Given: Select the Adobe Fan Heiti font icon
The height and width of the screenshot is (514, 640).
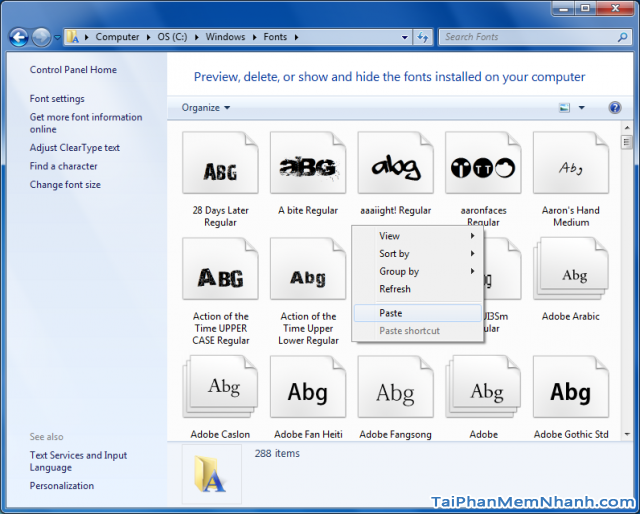Looking at the screenshot, I should (308, 387).
